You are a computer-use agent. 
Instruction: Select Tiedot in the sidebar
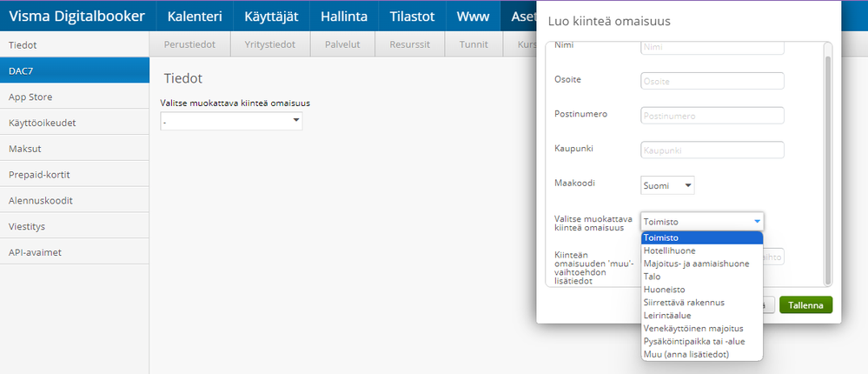(75, 45)
